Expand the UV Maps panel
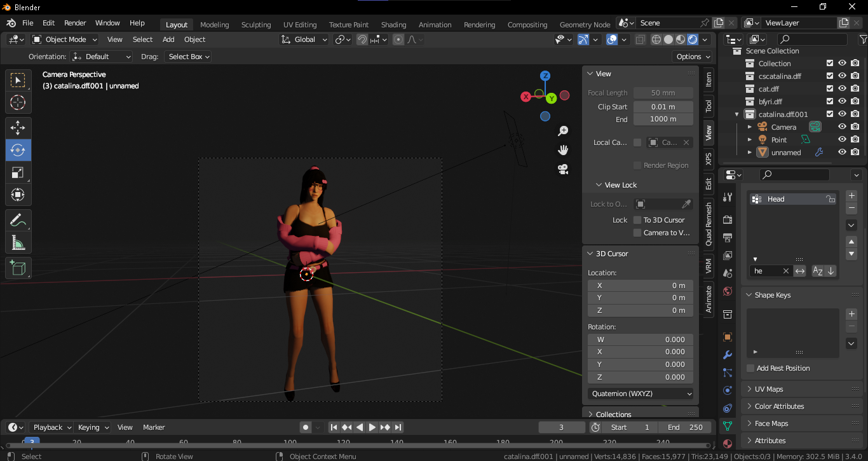This screenshot has height=461, width=868. pyautogui.click(x=802, y=389)
